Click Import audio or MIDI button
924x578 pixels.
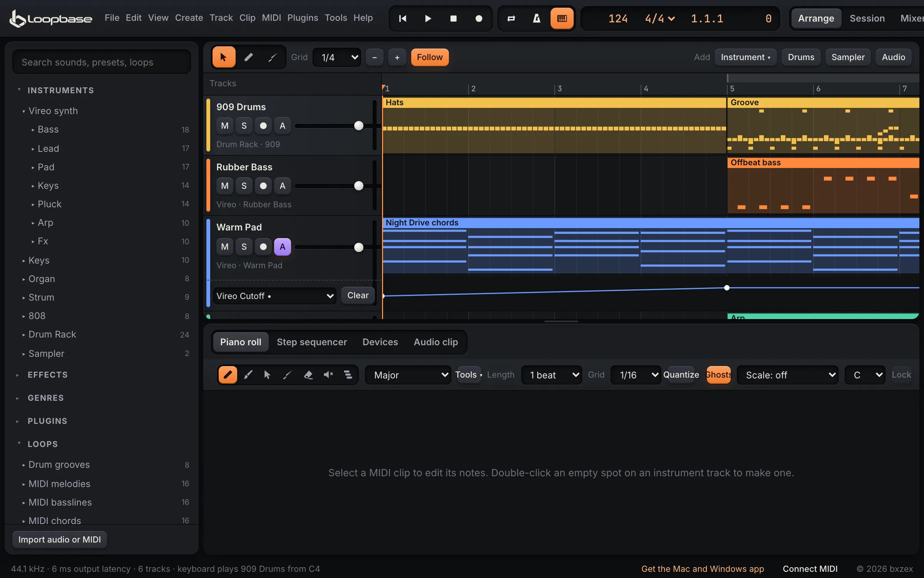click(x=60, y=539)
